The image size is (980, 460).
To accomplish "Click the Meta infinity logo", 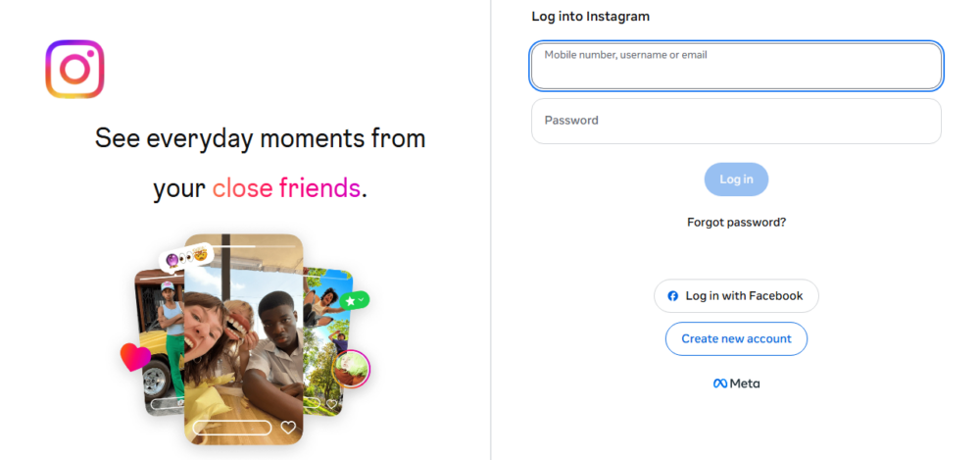I will [720, 383].
